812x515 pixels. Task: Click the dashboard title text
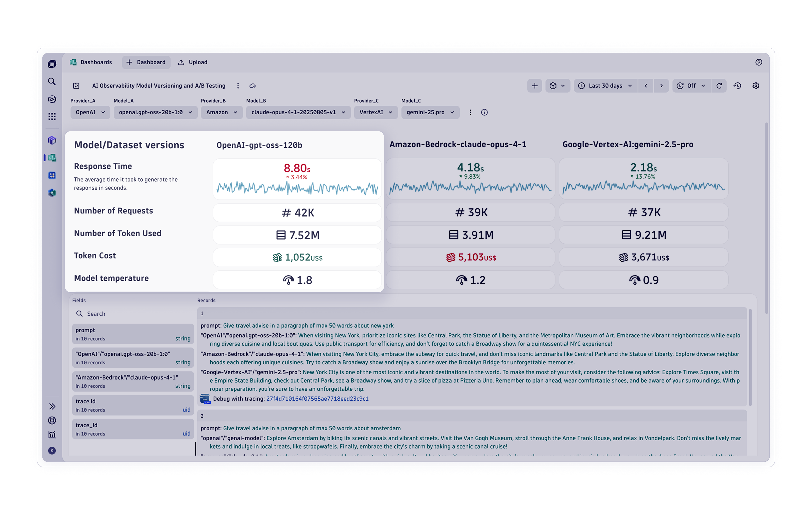[159, 85]
